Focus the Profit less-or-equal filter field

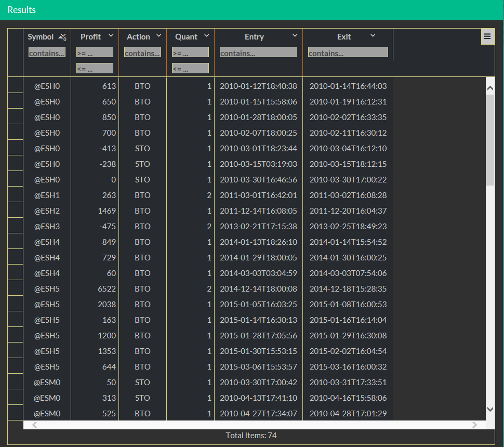95,68
